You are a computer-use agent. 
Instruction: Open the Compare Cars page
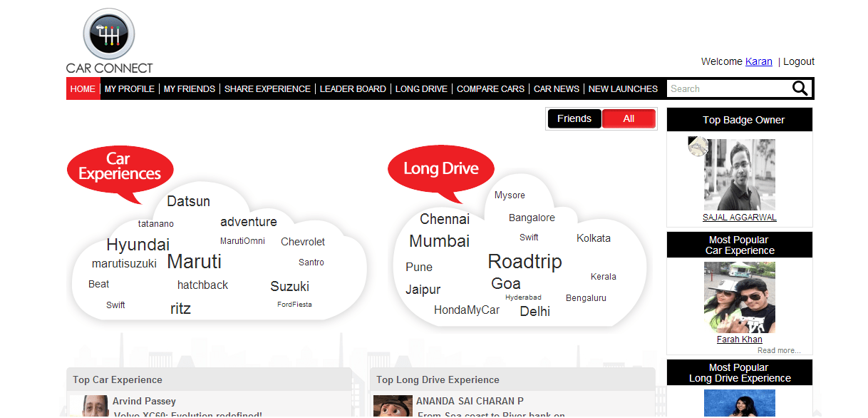point(490,89)
